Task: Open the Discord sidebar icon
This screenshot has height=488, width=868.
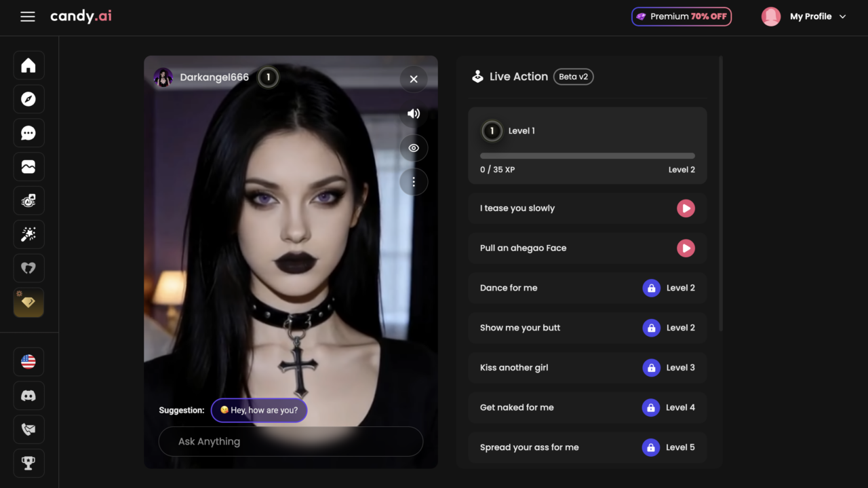Action: pyautogui.click(x=28, y=396)
